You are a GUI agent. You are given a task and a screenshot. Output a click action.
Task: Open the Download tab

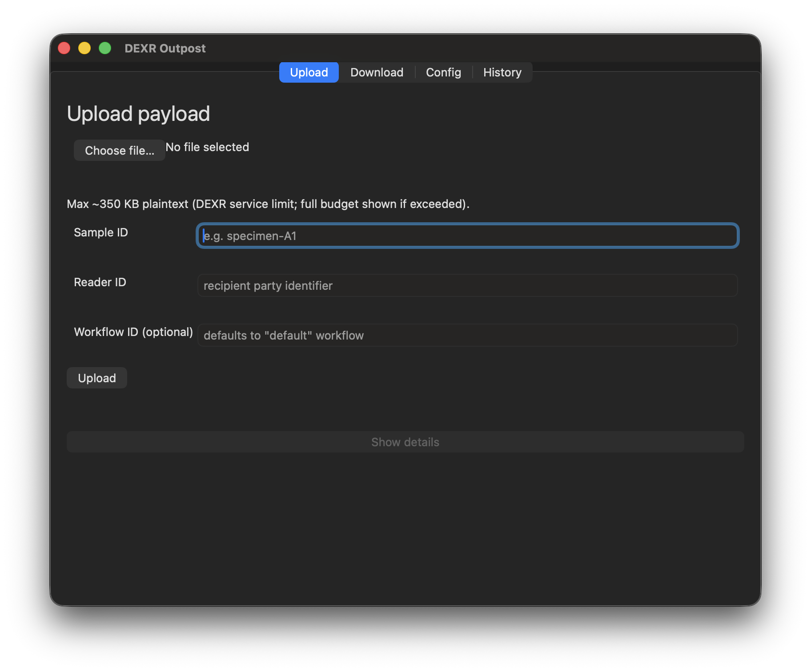[x=377, y=72]
